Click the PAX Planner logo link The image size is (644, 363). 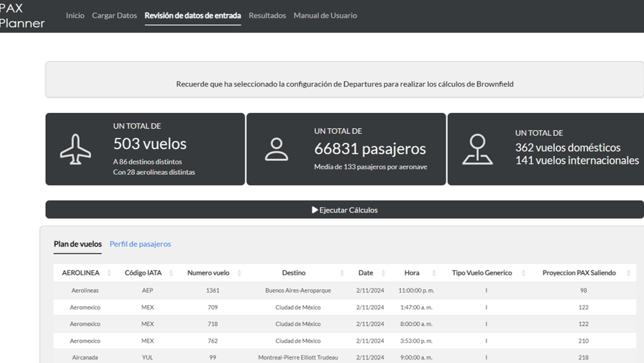[x=21, y=15]
